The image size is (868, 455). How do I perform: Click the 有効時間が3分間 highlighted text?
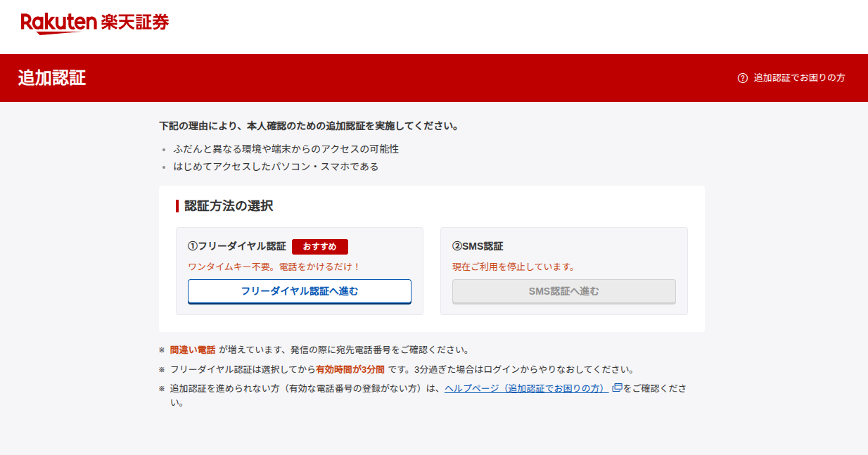point(350,369)
